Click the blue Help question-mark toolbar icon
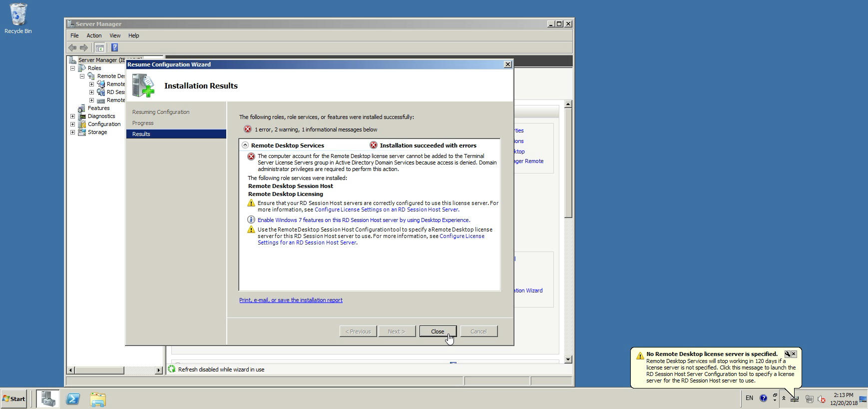The width and height of the screenshot is (868, 409). tap(114, 47)
